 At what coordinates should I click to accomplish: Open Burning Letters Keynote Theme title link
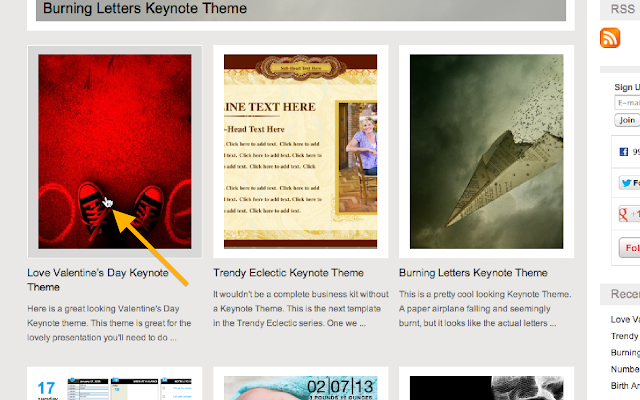(473, 273)
